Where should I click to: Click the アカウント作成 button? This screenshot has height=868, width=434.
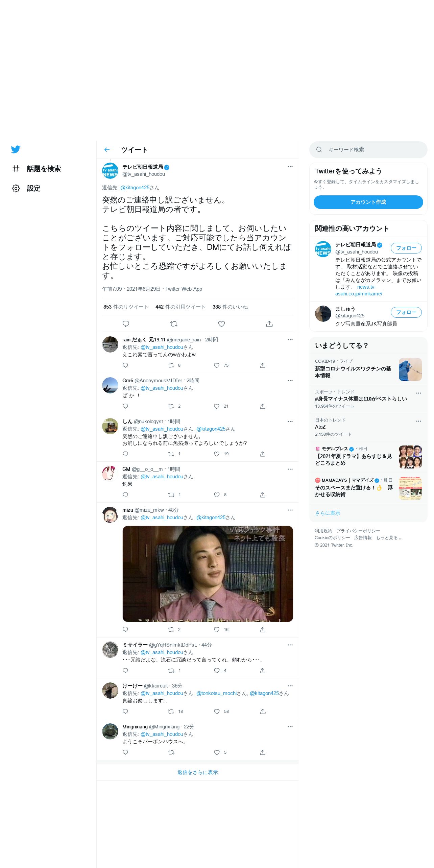point(368,202)
